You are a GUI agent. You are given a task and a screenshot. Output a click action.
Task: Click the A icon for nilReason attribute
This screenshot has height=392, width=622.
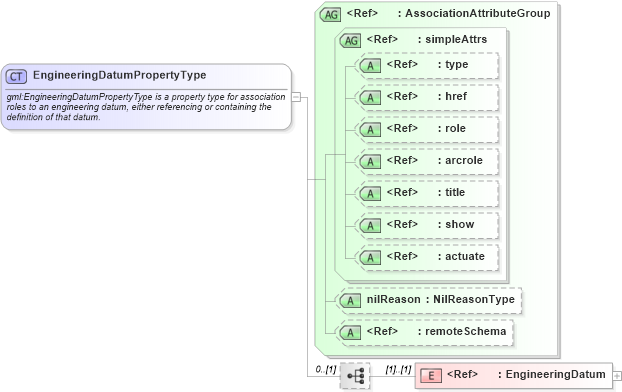point(350,301)
